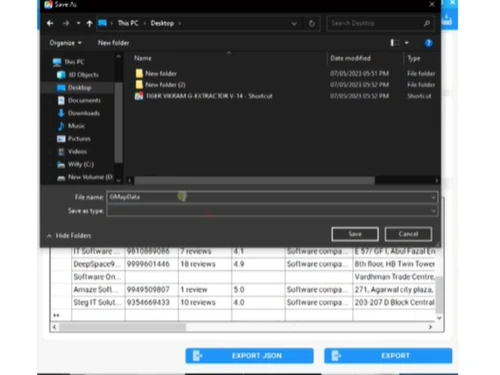Select the New folder icon
This screenshot has width=500, height=375.
(139, 73)
